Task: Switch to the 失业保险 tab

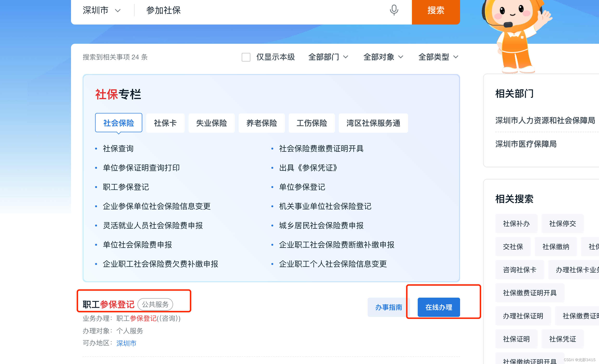Action: (211, 123)
